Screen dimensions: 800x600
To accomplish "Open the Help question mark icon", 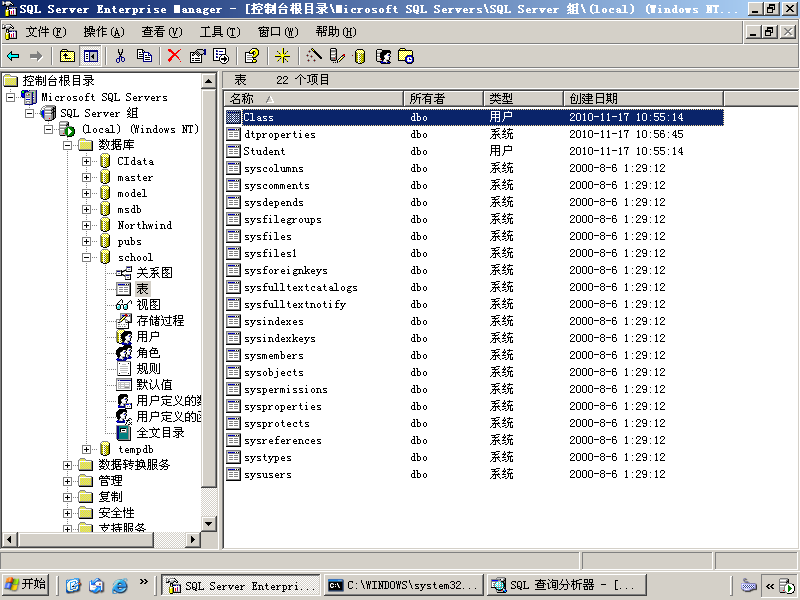I will [x=252, y=56].
